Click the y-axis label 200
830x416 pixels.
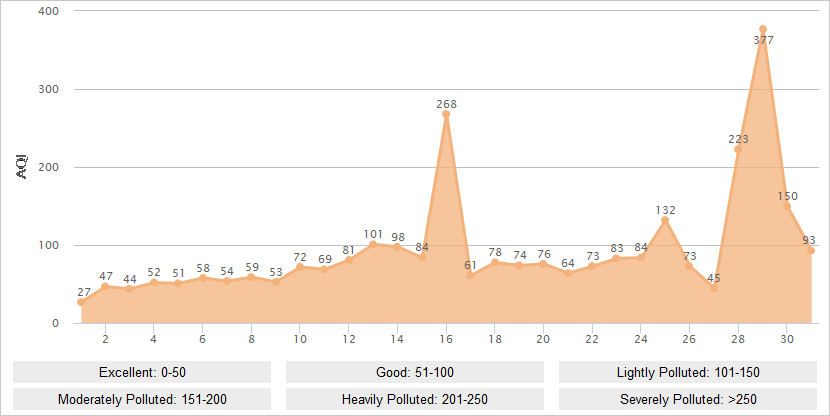(x=48, y=167)
